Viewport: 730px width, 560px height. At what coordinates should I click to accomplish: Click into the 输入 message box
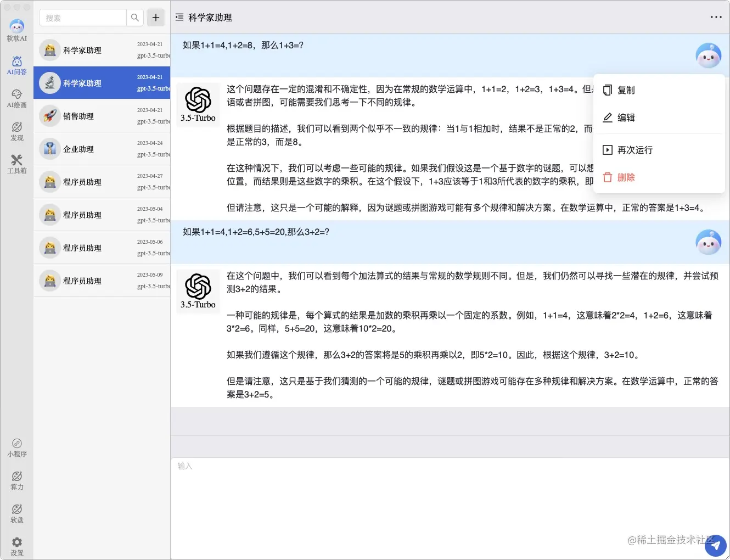coord(450,508)
